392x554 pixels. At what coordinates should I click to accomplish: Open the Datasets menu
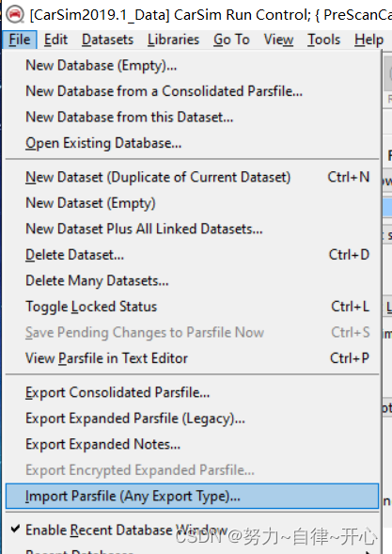(108, 40)
